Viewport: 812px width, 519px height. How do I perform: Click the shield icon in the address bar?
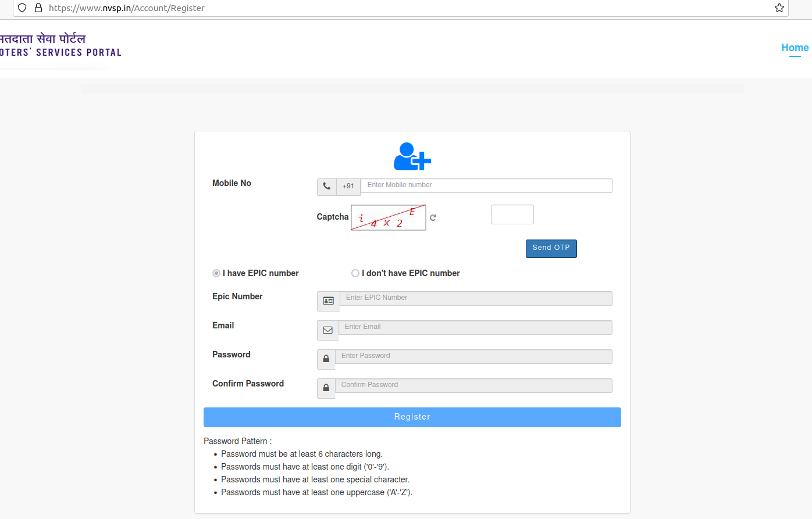(22, 8)
